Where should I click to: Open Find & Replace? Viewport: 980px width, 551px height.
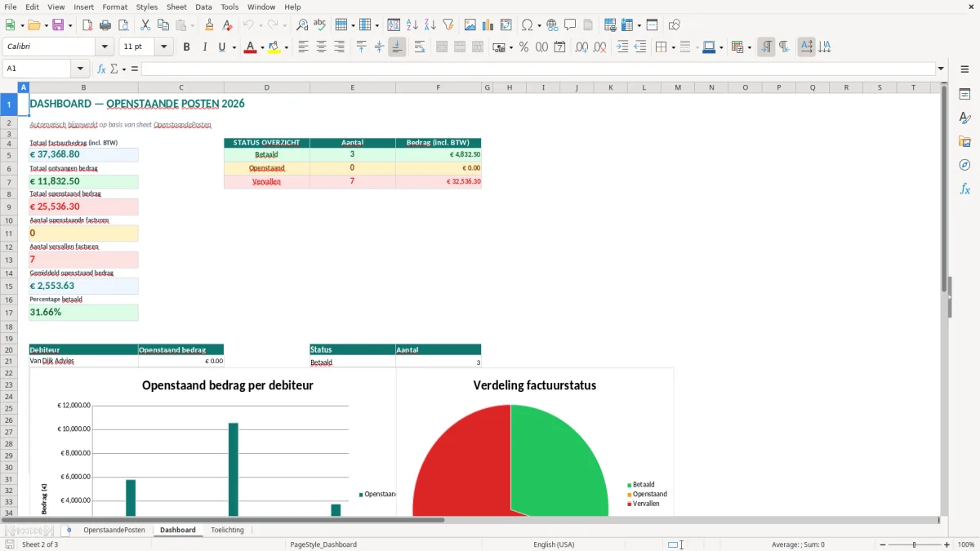(302, 25)
